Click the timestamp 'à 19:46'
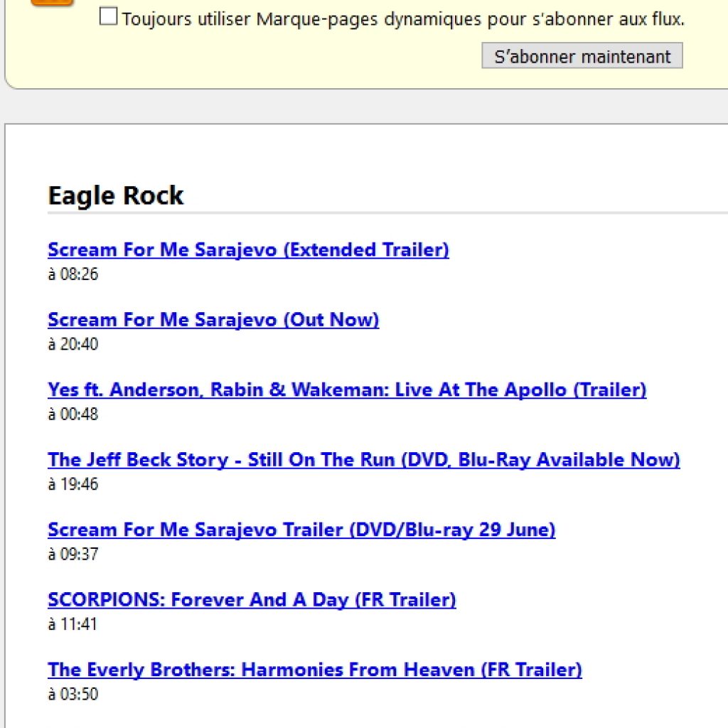 click(x=73, y=484)
